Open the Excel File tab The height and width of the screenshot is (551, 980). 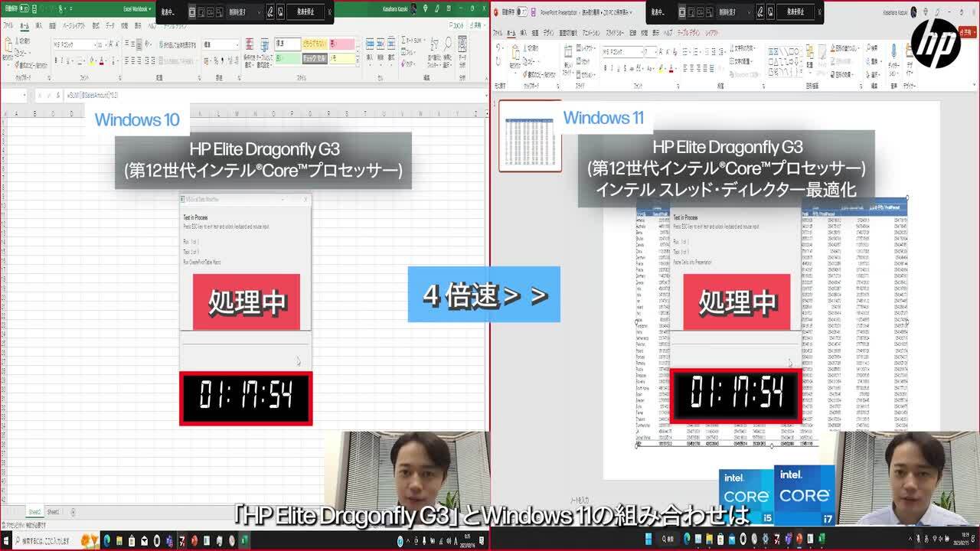[8, 25]
